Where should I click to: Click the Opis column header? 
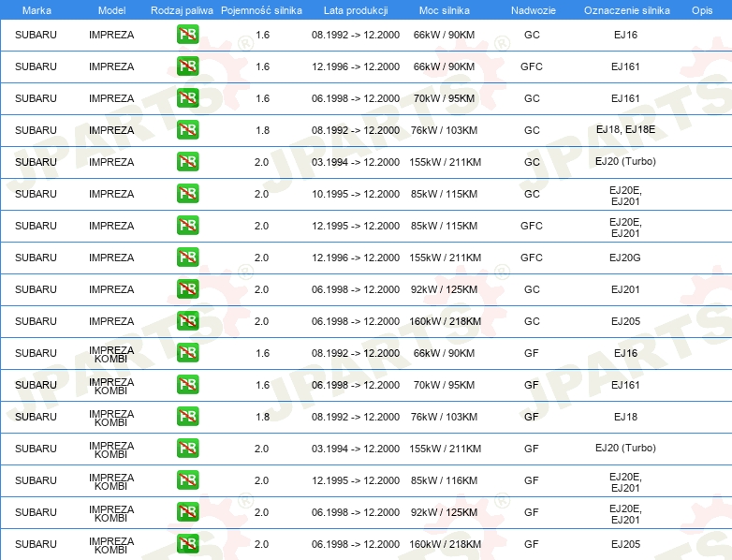(702, 10)
